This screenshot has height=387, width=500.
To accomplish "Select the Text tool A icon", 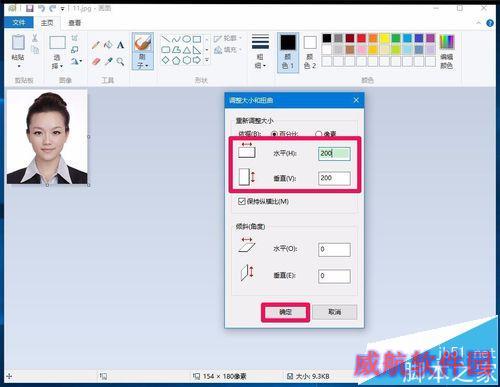I will tap(120, 45).
